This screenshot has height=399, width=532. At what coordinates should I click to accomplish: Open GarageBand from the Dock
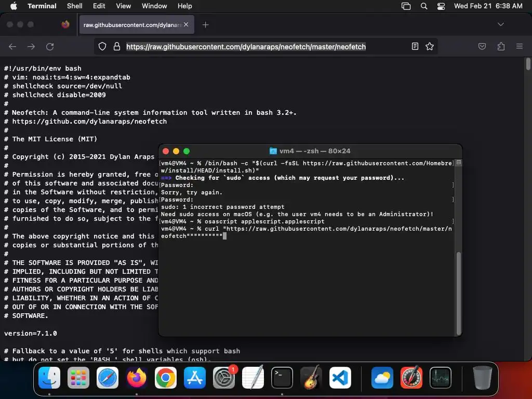(311, 378)
